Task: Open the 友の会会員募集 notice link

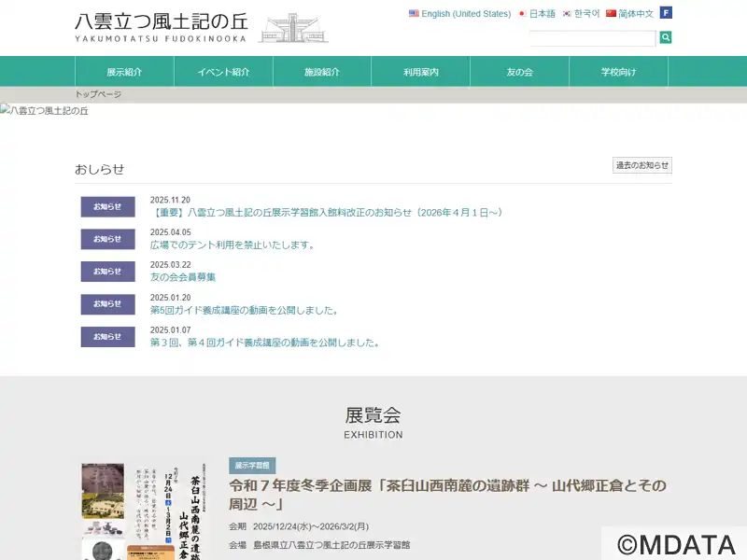Action: click(x=183, y=277)
